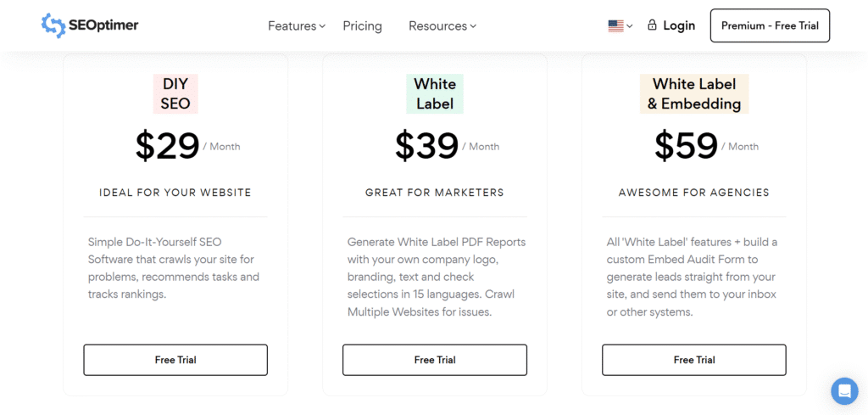Start Free Trial for DIY SEO plan
868x415 pixels.
click(x=175, y=360)
